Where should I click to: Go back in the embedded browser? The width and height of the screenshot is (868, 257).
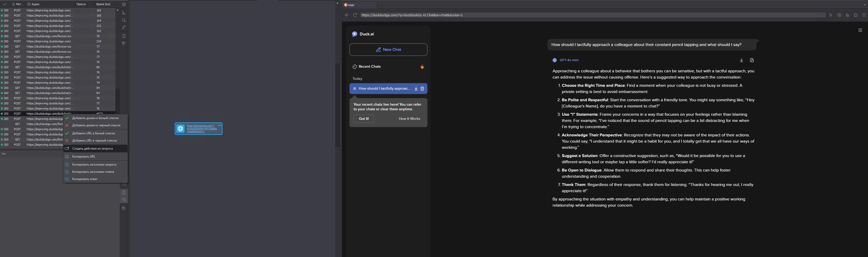pyautogui.click(x=347, y=15)
